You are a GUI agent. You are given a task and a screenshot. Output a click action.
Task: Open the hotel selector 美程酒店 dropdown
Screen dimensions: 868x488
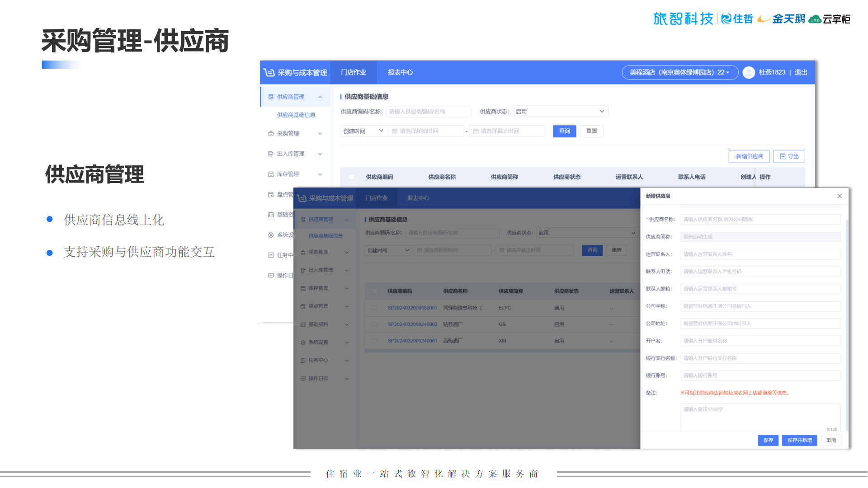tap(679, 72)
